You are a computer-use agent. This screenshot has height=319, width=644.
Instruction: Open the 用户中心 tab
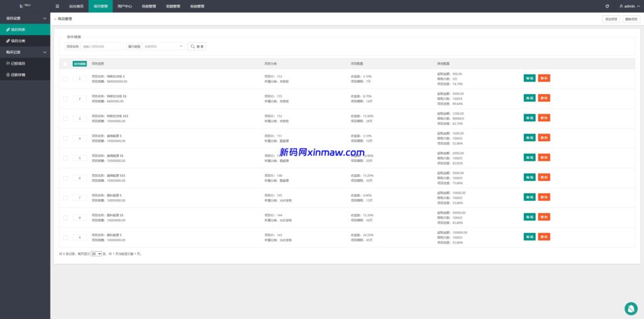click(x=125, y=6)
